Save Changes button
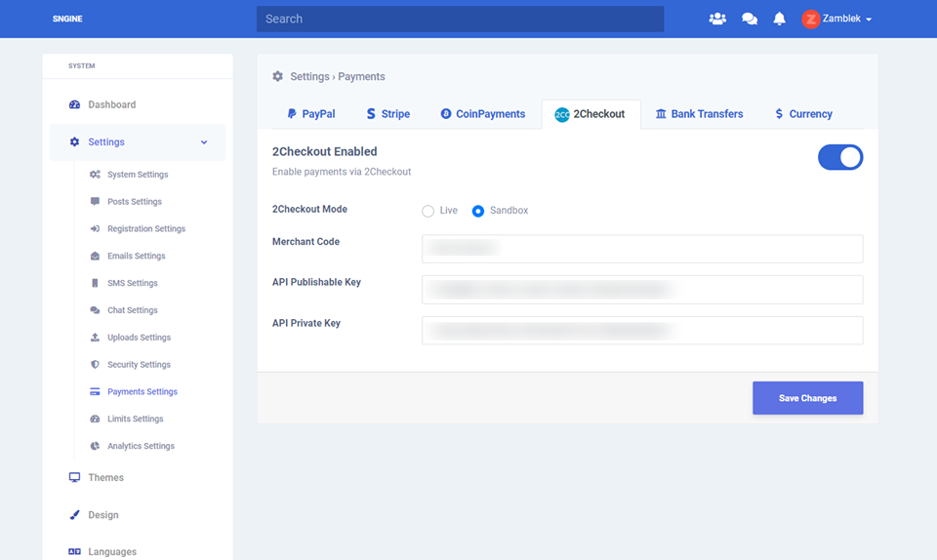 coord(808,398)
